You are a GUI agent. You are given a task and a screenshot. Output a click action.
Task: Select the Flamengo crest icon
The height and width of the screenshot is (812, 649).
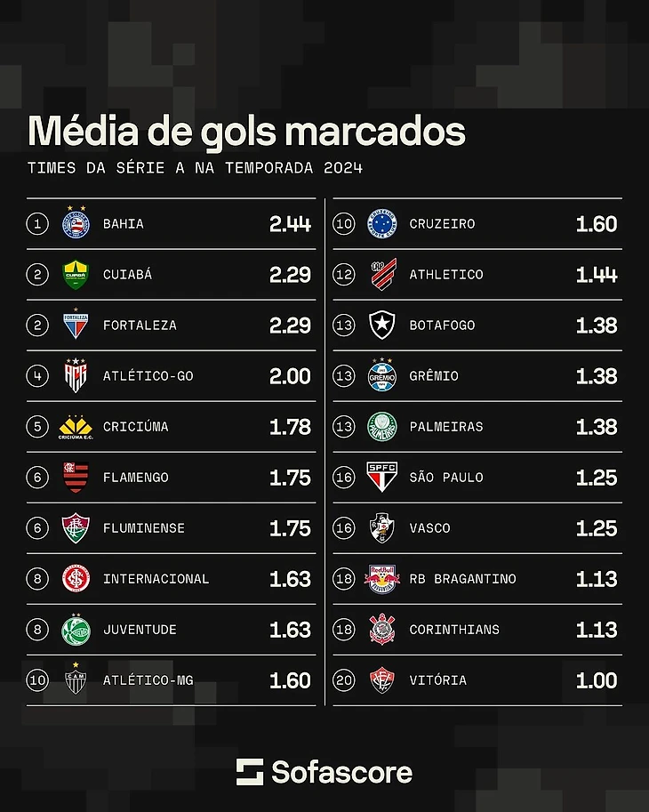[x=76, y=478]
